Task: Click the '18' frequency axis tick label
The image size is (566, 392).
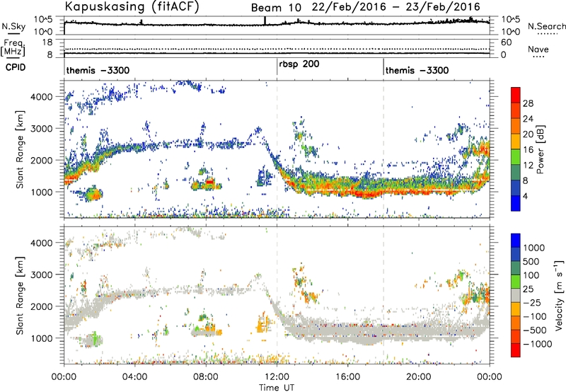Action: point(47,42)
